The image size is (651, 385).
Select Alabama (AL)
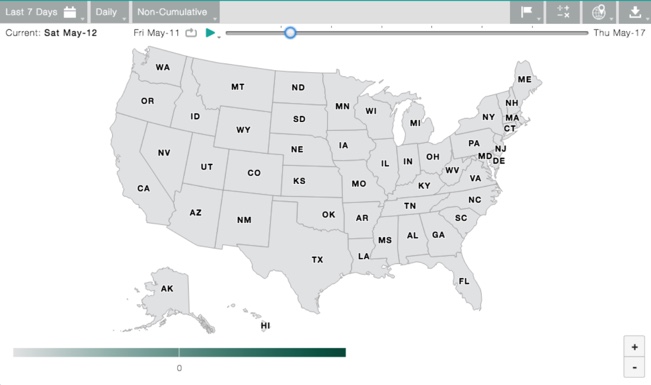[412, 235]
